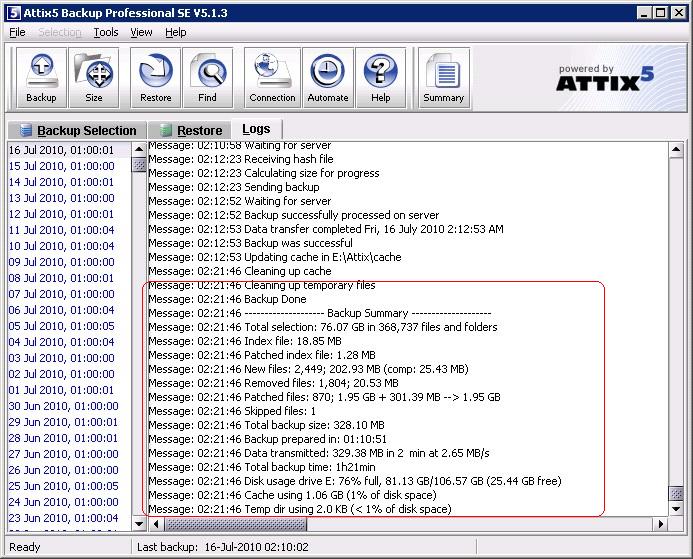Open the Restore toolbar tool
This screenshot has height=559, width=693.
click(x=155, y=78)
